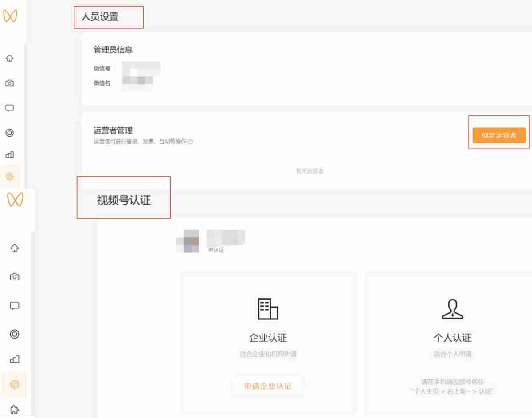Viewport: 532px width, 418px height.
Task: Click the 企业认证 card title
Action: 268,338
